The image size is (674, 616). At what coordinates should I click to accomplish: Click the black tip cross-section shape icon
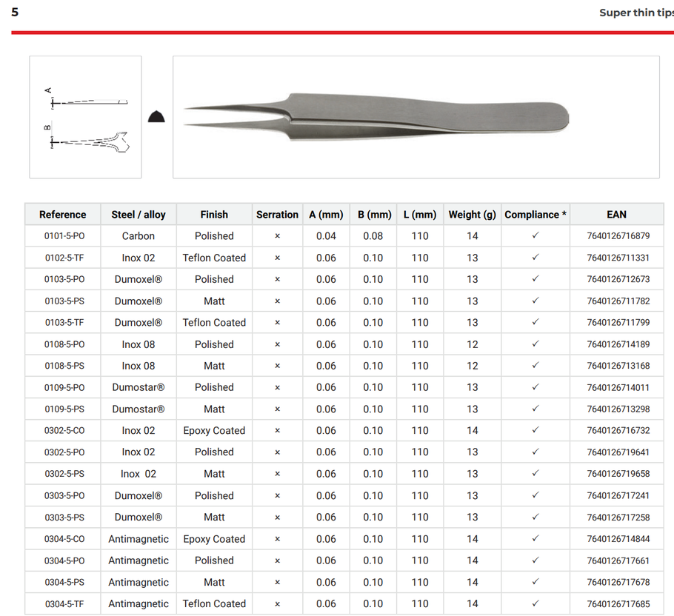(x=157, y=116)
